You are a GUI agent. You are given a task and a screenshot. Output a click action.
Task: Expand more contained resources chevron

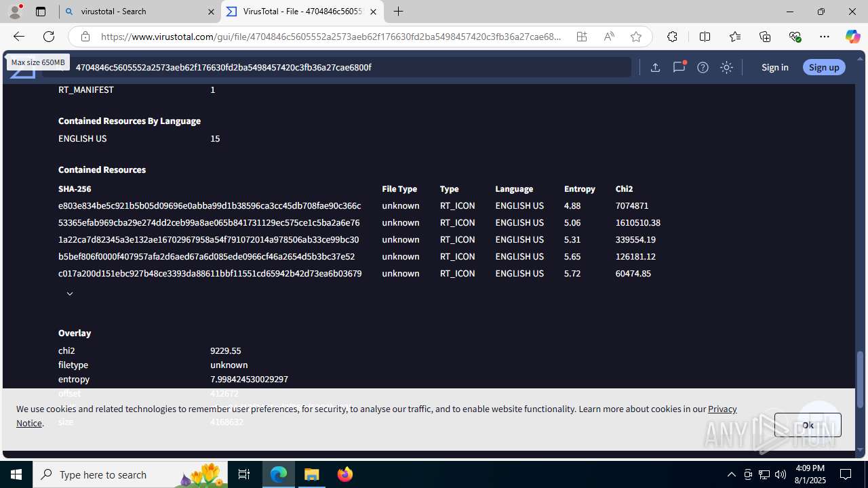[x=70, y=293]
